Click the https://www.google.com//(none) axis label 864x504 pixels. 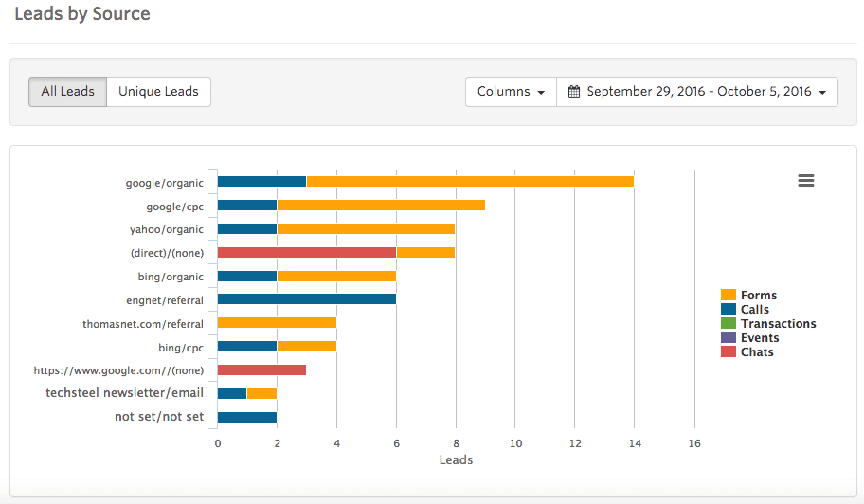pyautogui.click(x=118, y=370)
